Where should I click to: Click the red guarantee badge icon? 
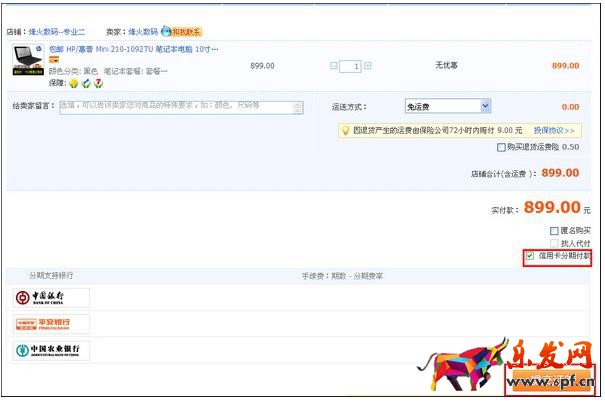(97, 82)
